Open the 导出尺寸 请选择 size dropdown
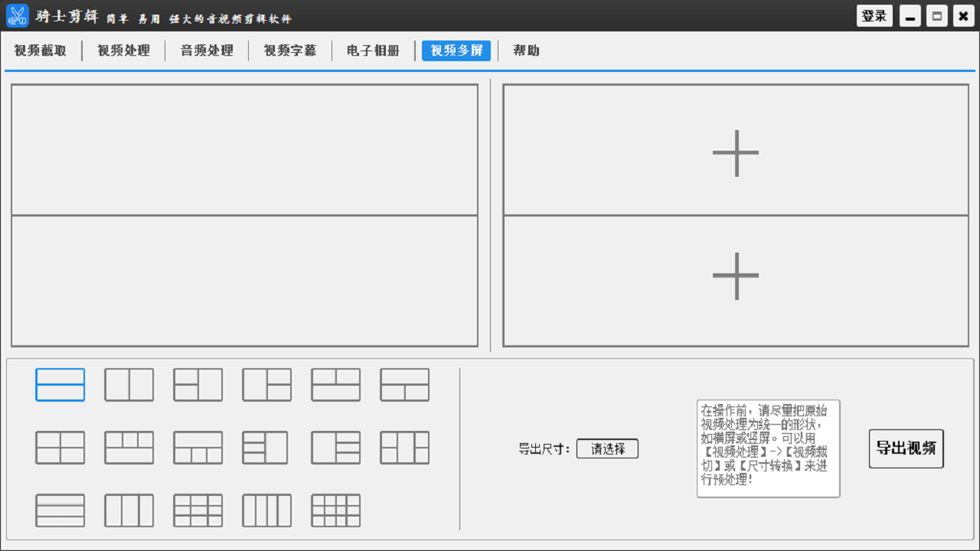980x551 pixels. (x=607, y=449)
